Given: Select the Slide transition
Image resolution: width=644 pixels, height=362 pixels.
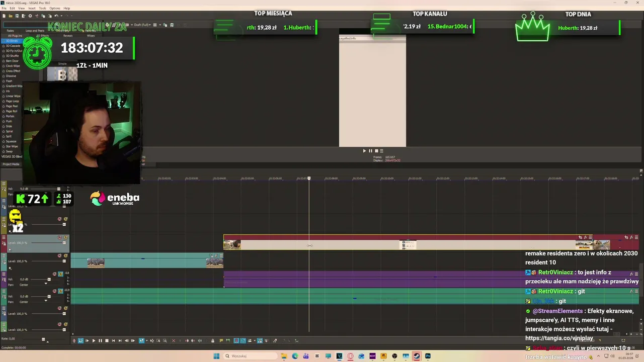Looking at the screenshot, I should click(9, 126).
